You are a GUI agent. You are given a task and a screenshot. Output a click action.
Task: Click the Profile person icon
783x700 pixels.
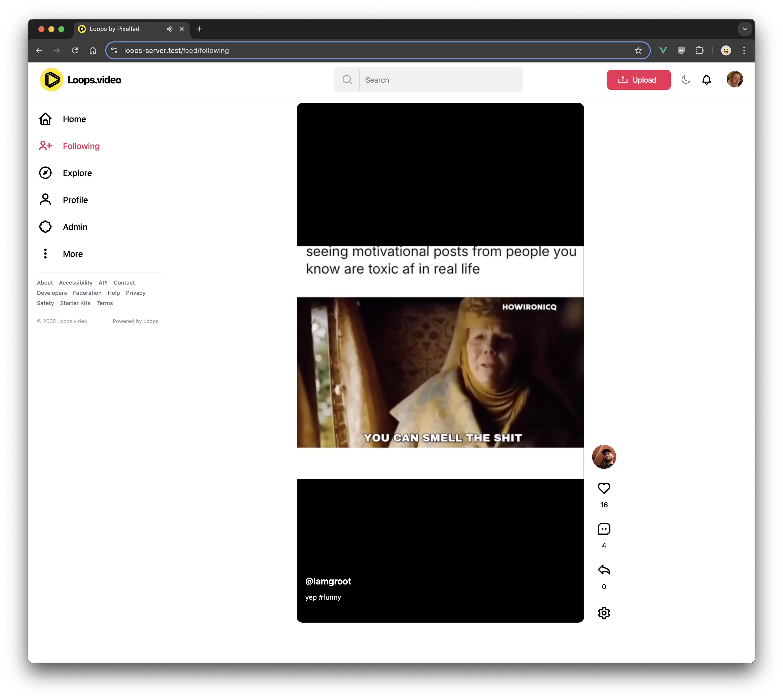pyautogui.click(x=45, y=200)
